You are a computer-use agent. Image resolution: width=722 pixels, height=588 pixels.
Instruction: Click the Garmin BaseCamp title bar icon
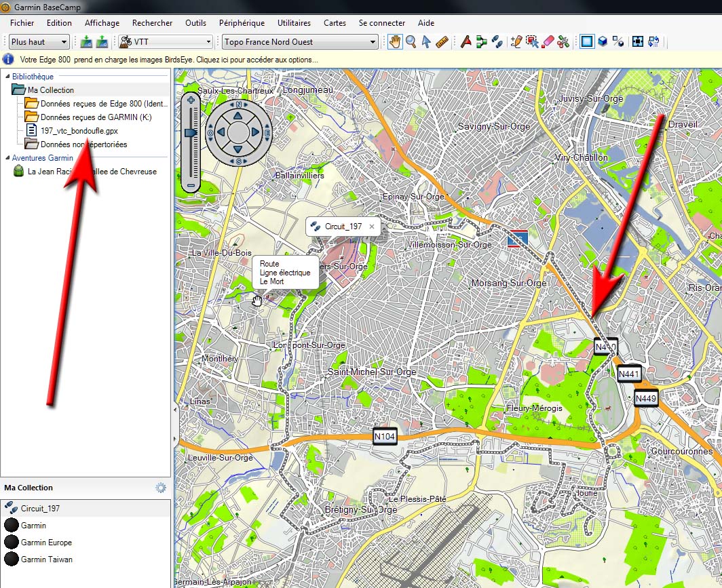pos(5,7)
